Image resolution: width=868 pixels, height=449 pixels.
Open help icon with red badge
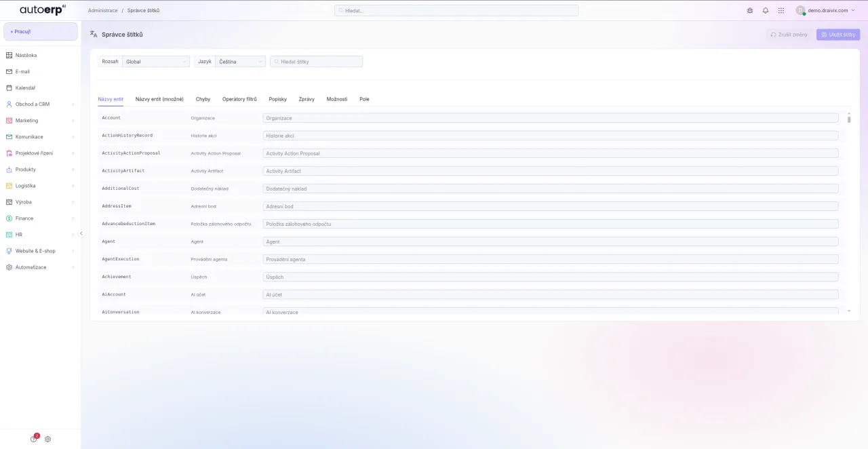(x=34, y=439)
